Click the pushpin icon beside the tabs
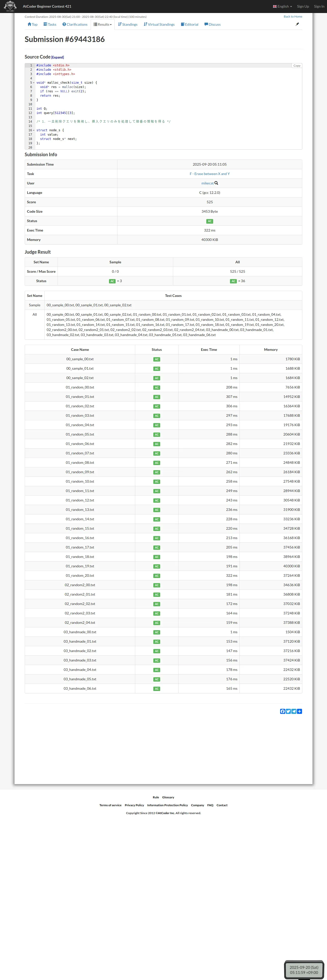Viewport: 327px width, 980px height. point(297,24)
